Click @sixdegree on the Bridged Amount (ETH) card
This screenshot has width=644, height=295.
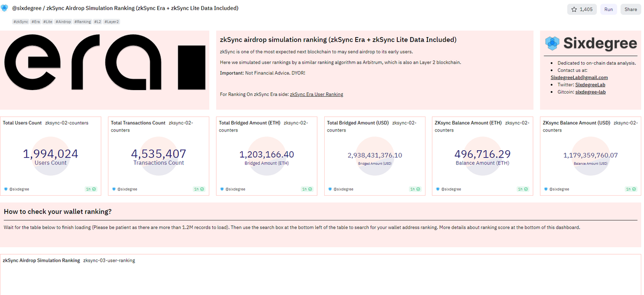tap(235, 189)
